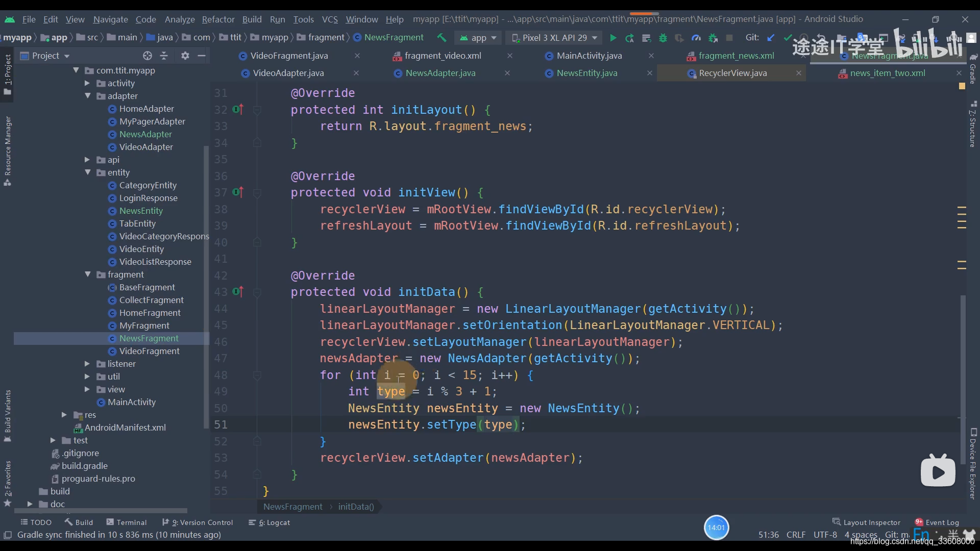This screenshot has height=551, width=980.
Task: Open Project panel settings gear
Action: click(x=185, y=56)
